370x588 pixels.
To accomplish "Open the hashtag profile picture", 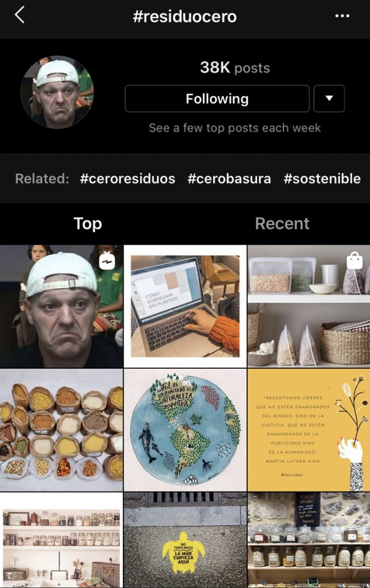I will pyautogui.click(x=57, y=92).
